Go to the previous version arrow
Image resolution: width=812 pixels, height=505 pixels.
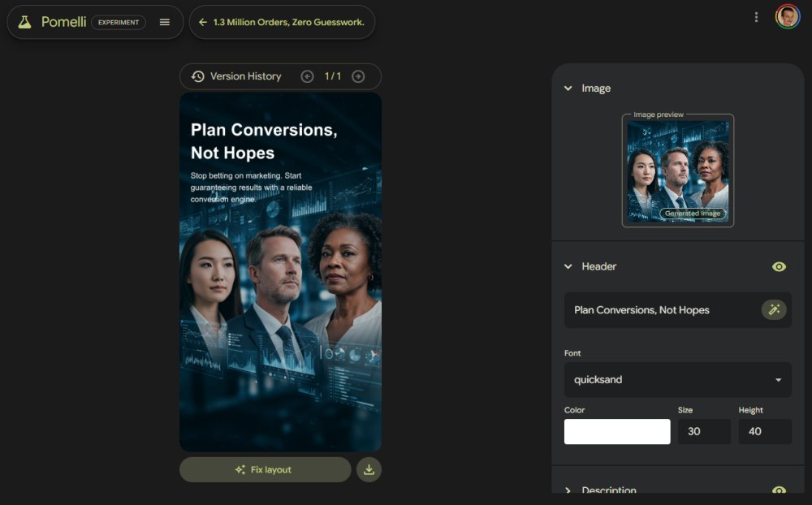(307, 76)
